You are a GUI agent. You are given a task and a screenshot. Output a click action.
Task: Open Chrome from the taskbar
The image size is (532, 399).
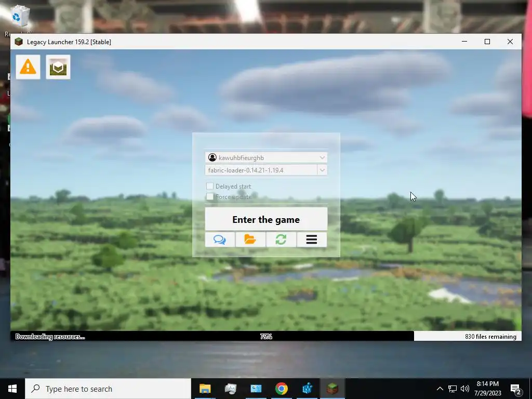tap(281, 389)
